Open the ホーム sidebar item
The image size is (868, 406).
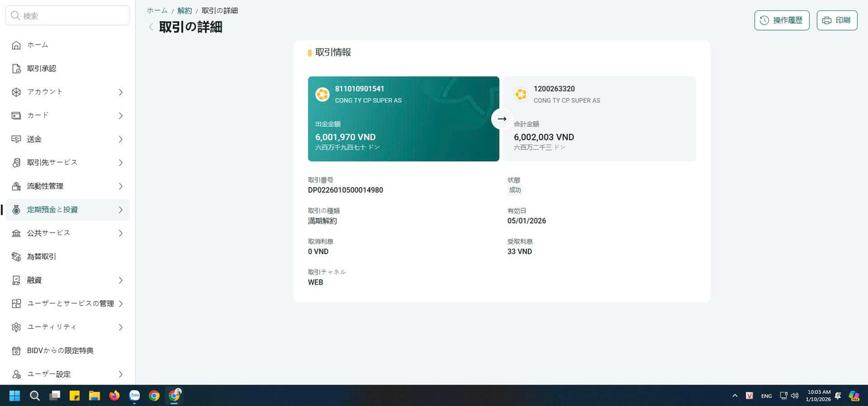(67, 45)
